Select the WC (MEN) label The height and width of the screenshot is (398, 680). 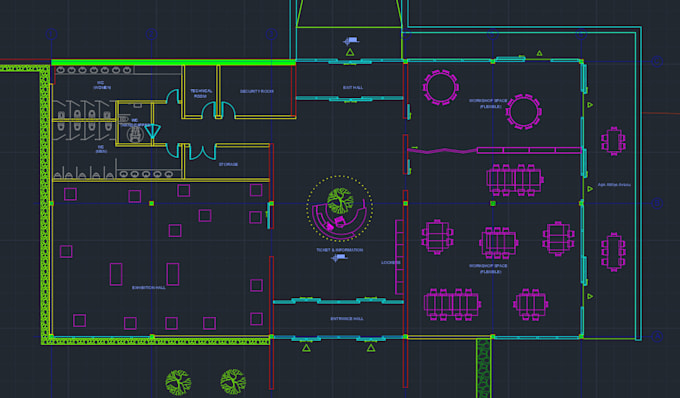pyautogui.click(x=101, y=149)
